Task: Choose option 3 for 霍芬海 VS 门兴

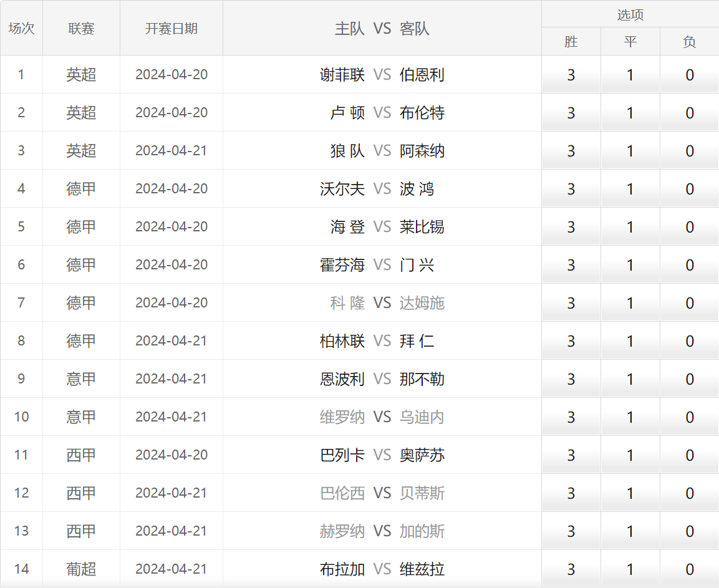Action: (x=571, y=265)
